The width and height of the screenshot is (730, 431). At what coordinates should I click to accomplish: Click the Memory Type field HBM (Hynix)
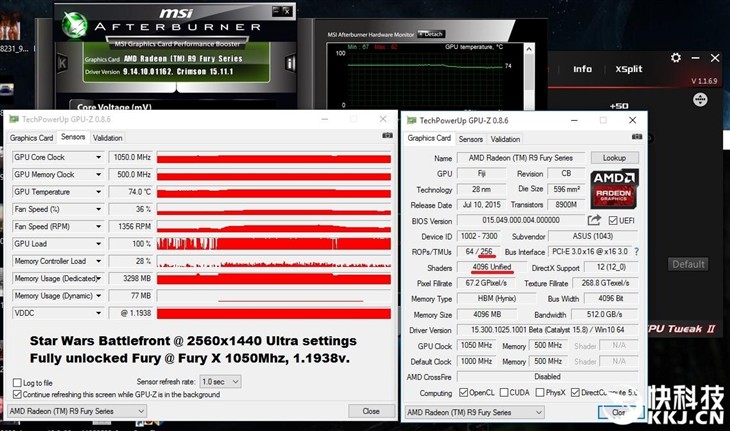point(497,298)
